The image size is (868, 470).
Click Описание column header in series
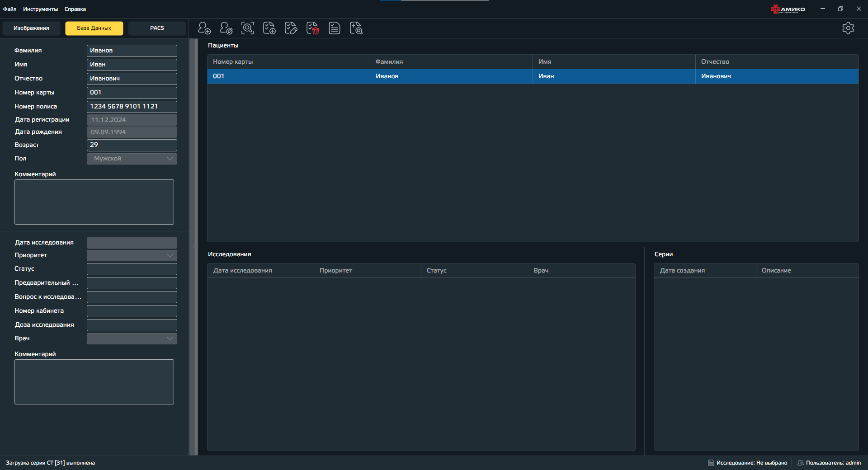(x=807, y=271)
